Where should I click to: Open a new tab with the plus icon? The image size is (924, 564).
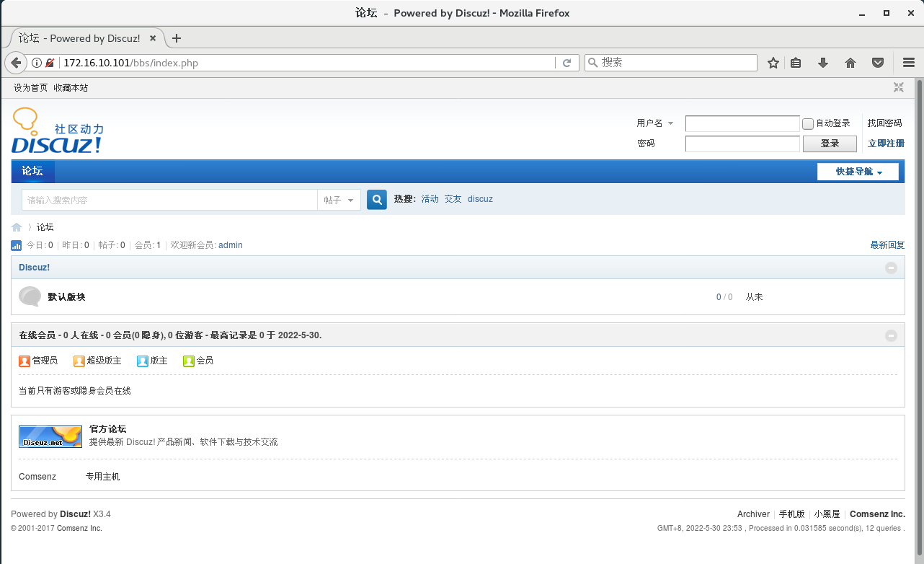[x=177, y=38]
